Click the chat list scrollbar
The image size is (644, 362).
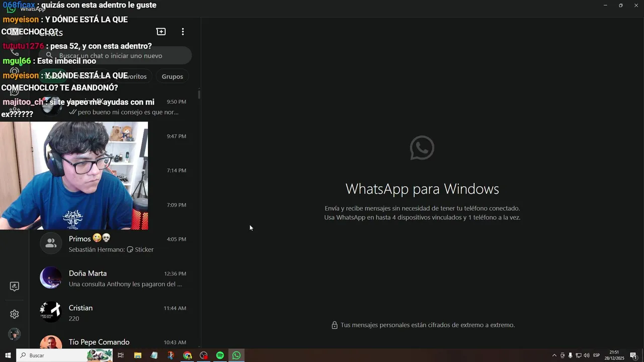tap(199, 94)
